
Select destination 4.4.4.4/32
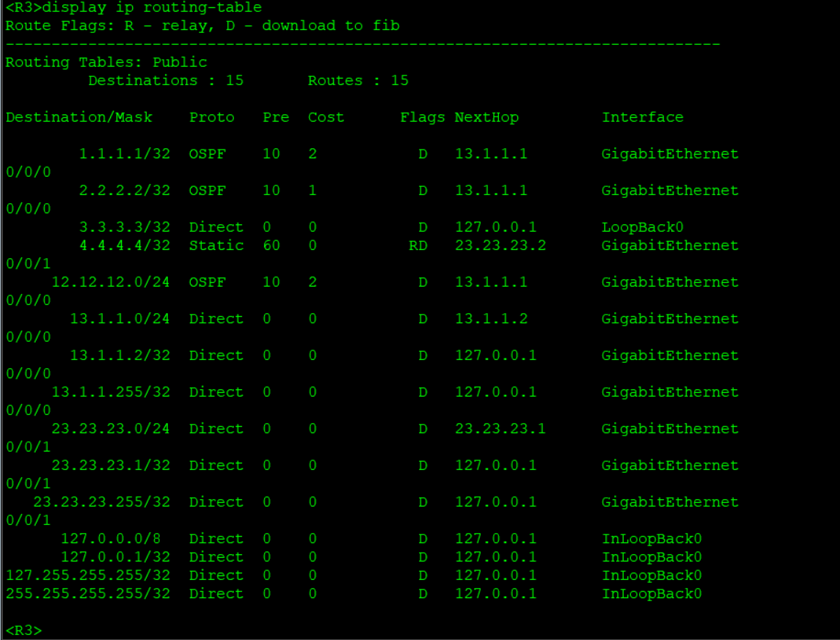[124, 246]
